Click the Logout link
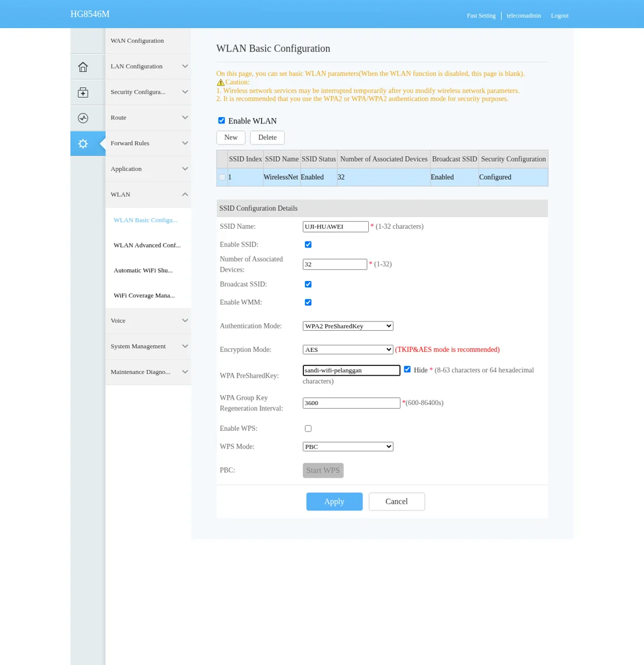 click(x=560, y=16)
